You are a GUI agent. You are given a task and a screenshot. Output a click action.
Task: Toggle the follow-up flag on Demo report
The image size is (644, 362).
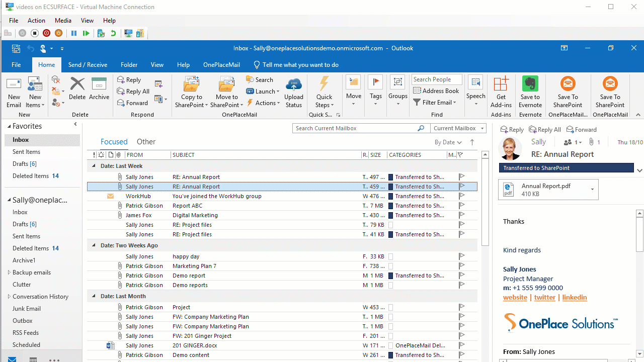(x=461, y=275)
